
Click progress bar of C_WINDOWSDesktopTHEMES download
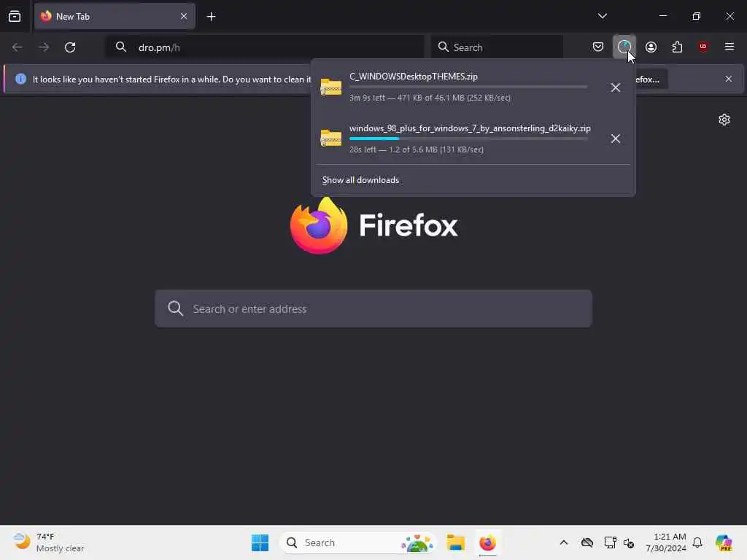(469, 87)
